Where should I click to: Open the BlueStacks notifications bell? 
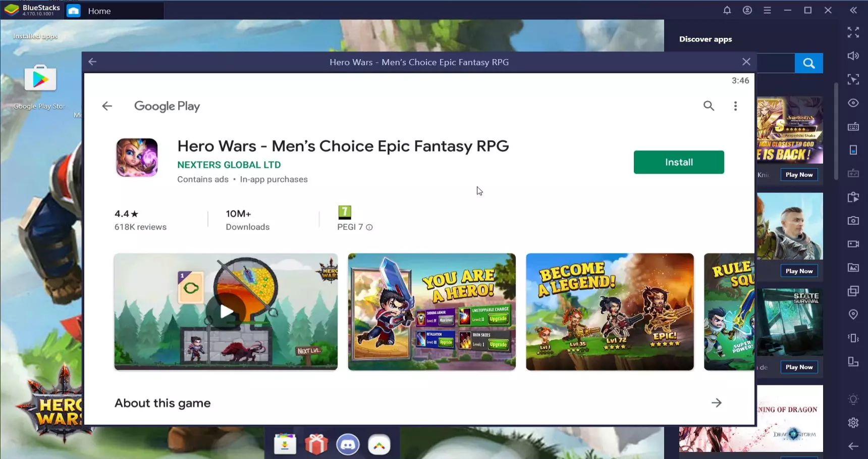(x=727, y=11)
